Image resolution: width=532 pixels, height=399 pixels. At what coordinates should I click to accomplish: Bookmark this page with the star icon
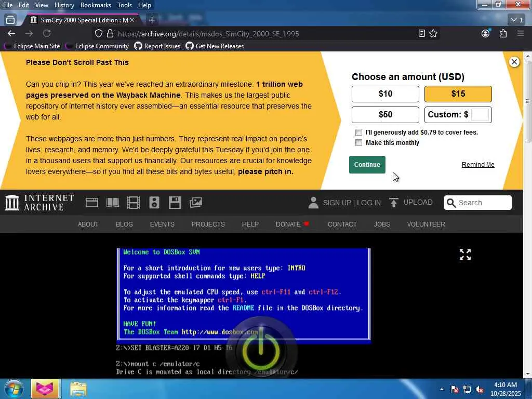(433, 33)
